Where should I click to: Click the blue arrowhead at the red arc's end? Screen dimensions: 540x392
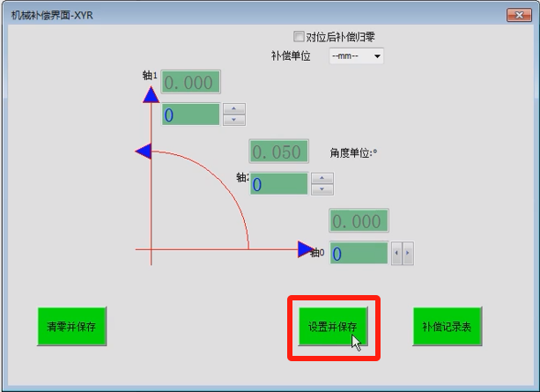[x=144, y=152]
